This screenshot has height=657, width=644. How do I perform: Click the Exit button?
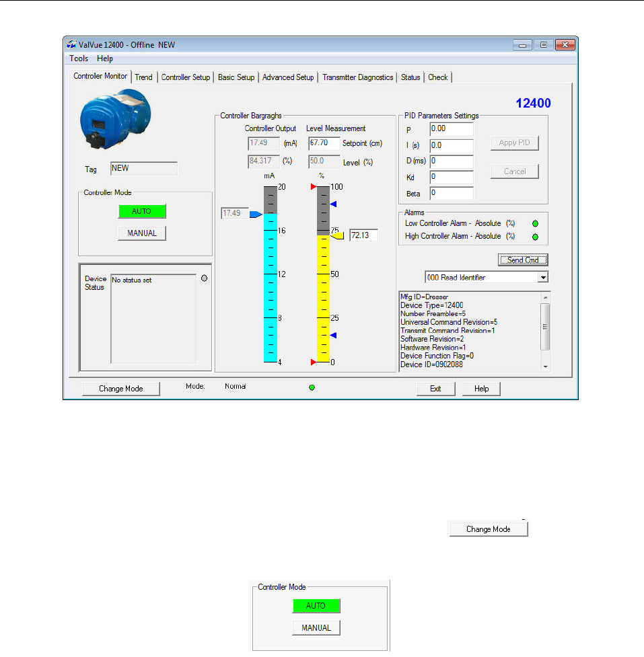(435, 389)
